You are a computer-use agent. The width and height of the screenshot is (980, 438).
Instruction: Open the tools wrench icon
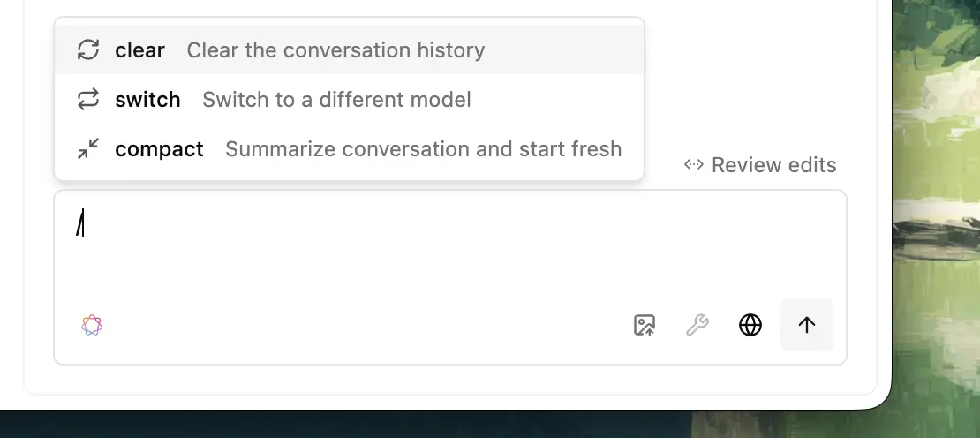click(697, 326)
